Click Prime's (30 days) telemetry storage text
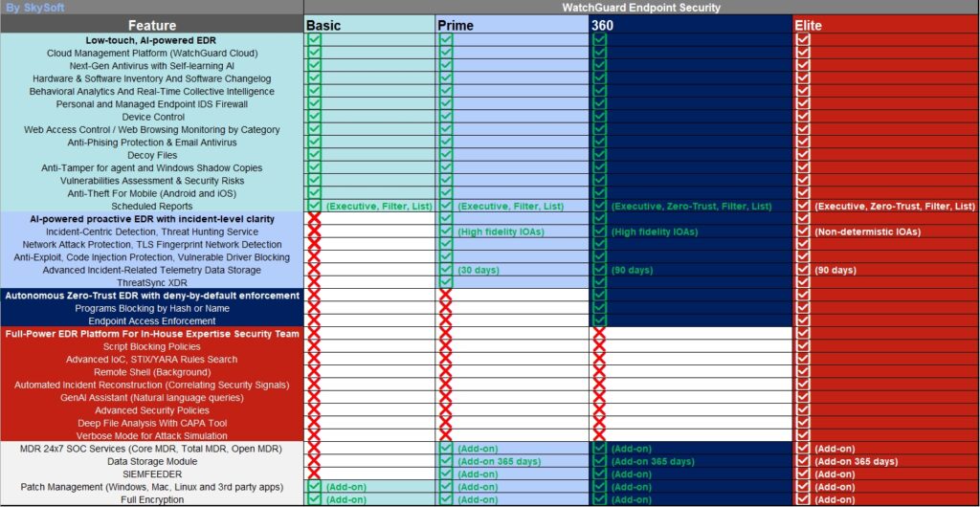This screenshot has height=507, width=980. point(478,270)
